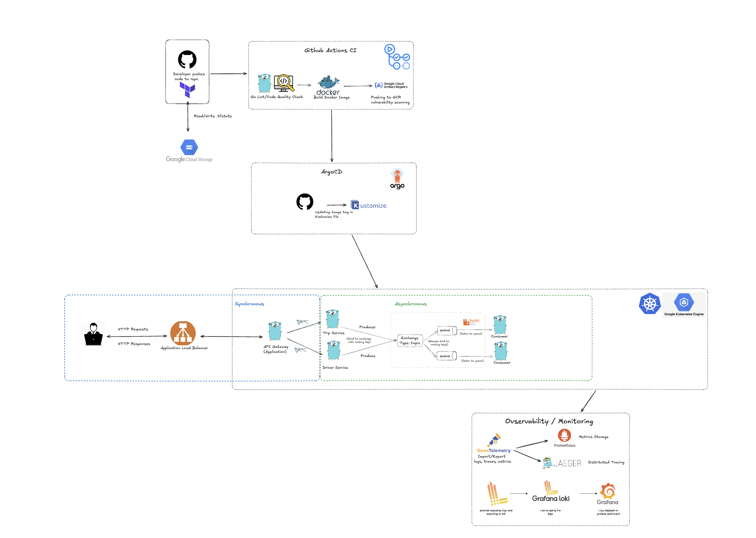Click the Driver Service gopher
Screen dimensions: 756x538
click(333, 350)
